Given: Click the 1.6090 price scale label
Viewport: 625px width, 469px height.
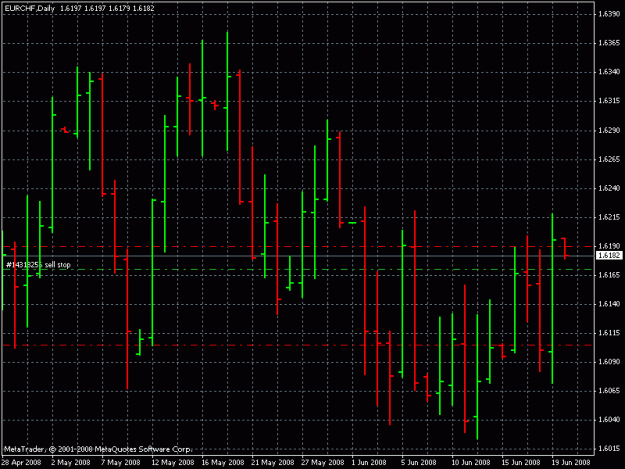Looking at the screenshot, I should point(609,362).
